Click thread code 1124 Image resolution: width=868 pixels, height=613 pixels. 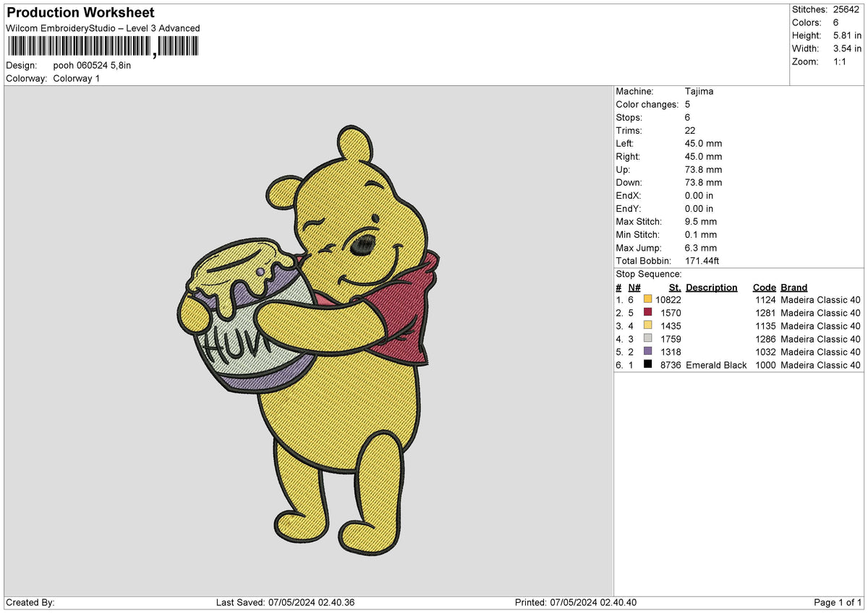pos(765,300)
